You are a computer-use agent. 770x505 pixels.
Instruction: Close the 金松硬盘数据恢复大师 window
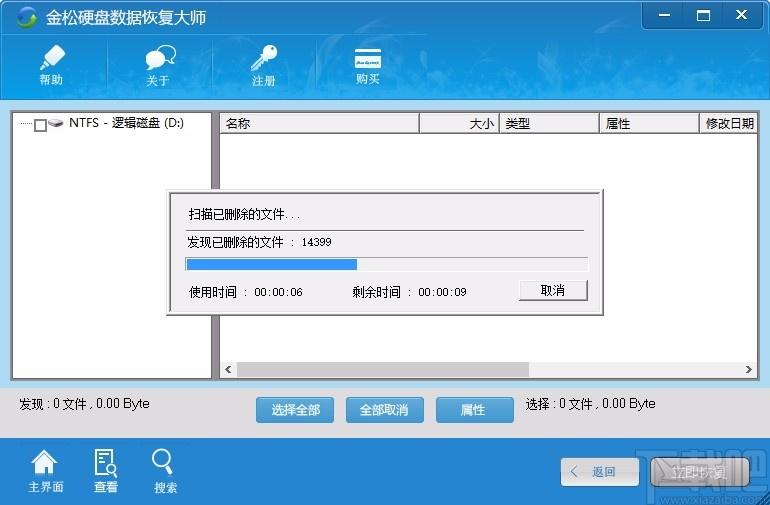point(742,16)
